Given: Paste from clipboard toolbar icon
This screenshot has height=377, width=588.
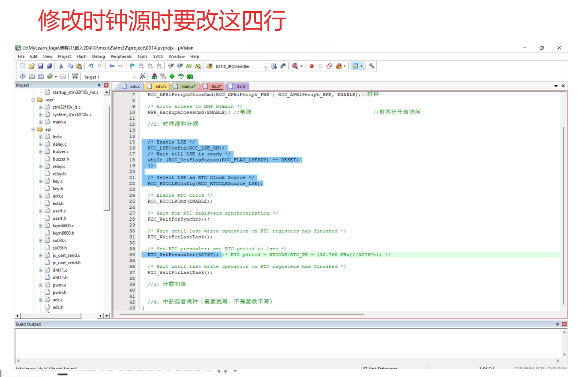Looking at the screenshot, I should (79, 66).
